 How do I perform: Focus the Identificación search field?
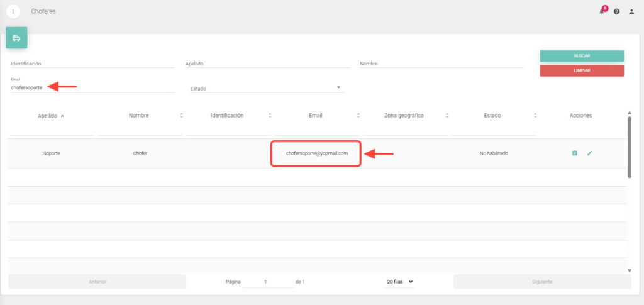pos(92,64)
